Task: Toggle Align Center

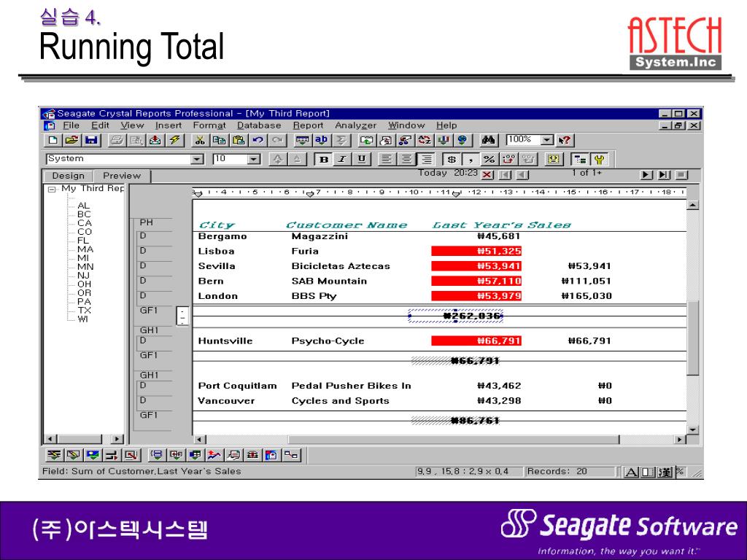Action: [406, 160]
